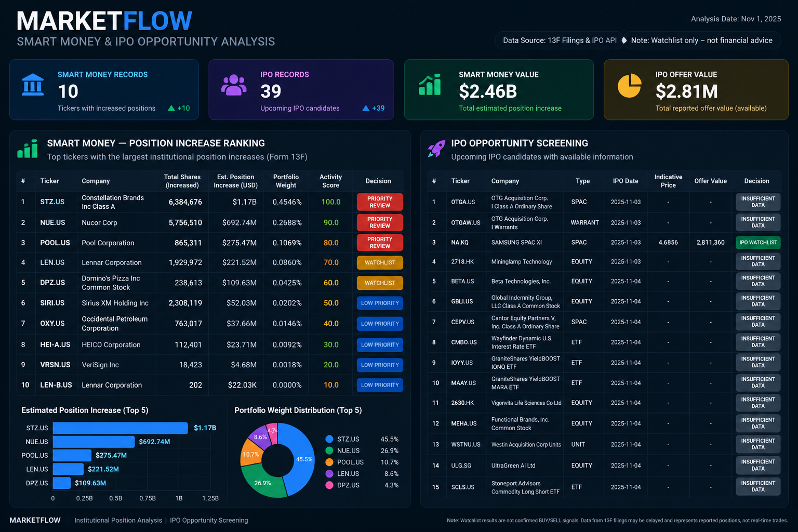Click the Portfolio Weight column header
The image size is (798, 532).
(x=286, y=181)
